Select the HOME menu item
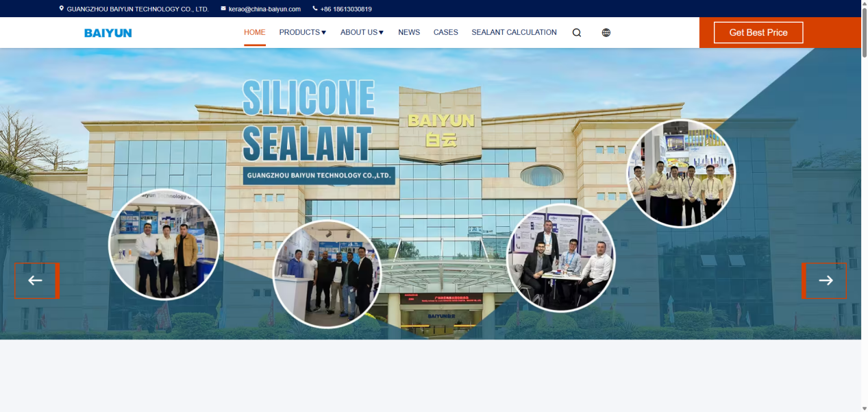The image size is (868, 412). point(255,32)
